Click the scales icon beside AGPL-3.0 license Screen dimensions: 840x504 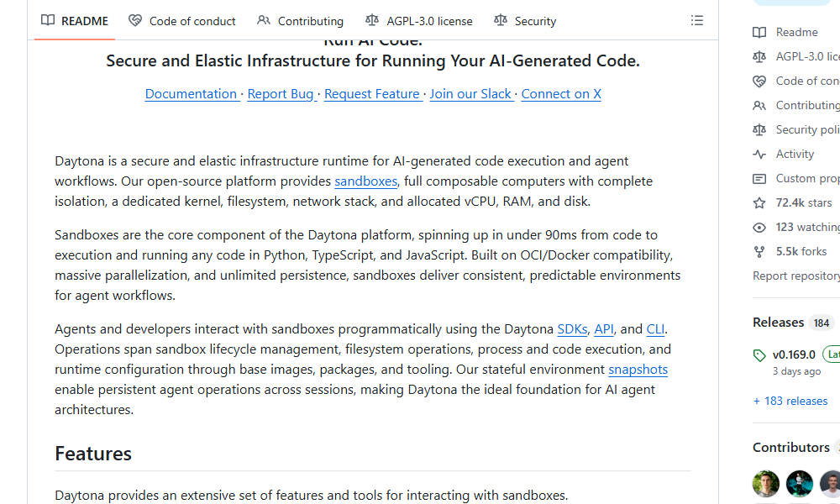tap(372, 20)
